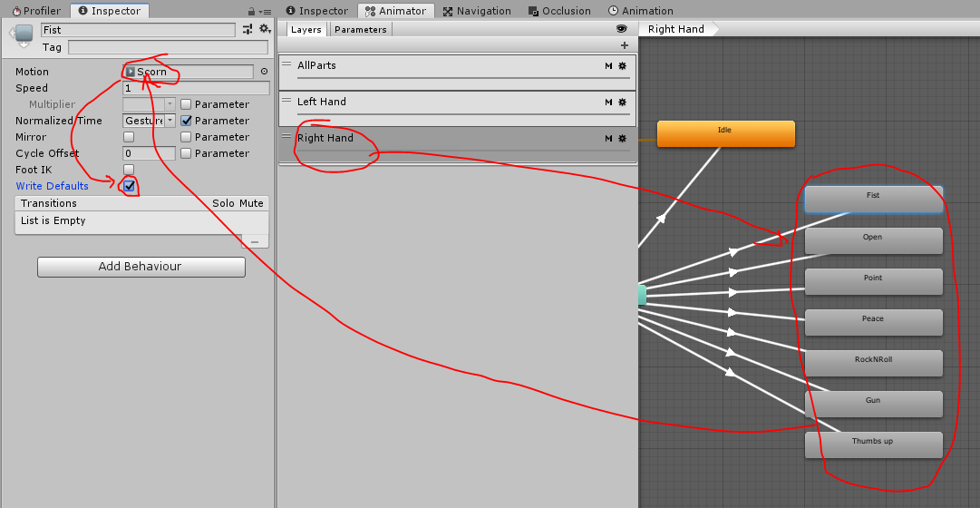This screenshot has width=980, height=508.
Task: Open the Multiplier parameter dropdown
Action: [x=149, y=104]
